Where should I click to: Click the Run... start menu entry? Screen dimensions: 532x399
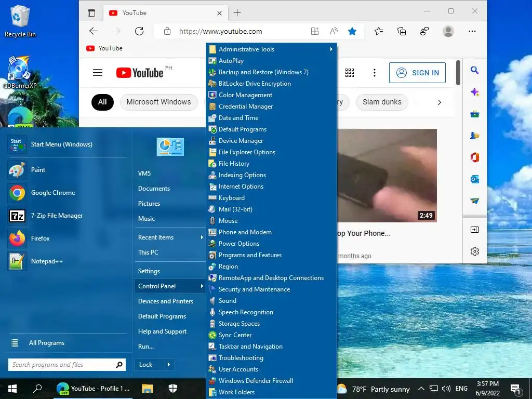[x=170, y=347]
